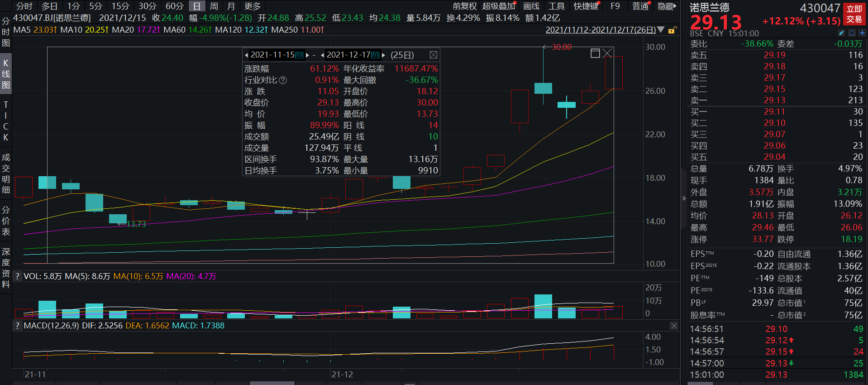The width and height of the screenshot is (868, 385).
Task: Open the 更多 periods dropdown
Action: point(253,6)
